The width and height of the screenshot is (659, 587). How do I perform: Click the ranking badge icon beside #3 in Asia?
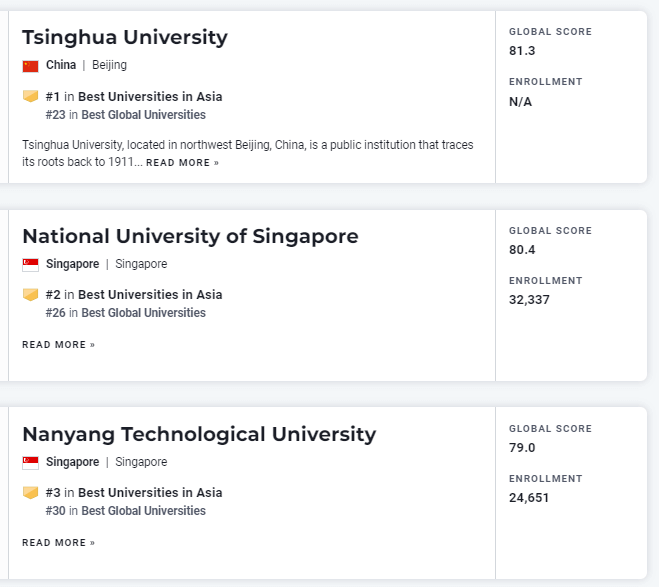click(x=30, y=492)
